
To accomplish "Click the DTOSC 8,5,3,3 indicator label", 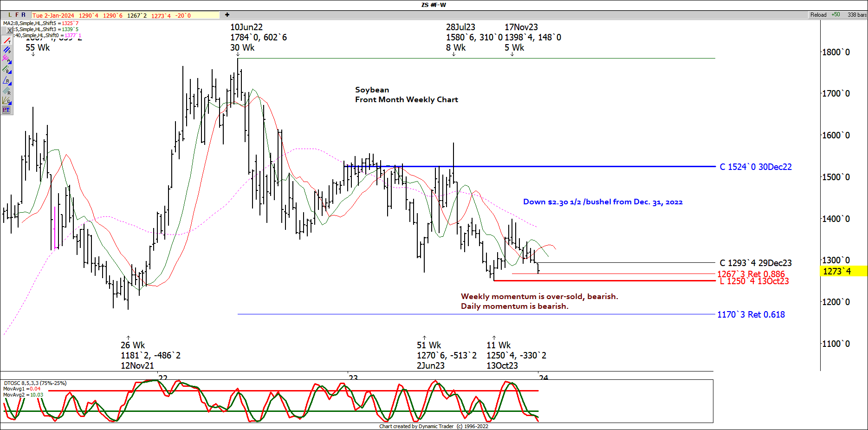I will click(35, 383).
